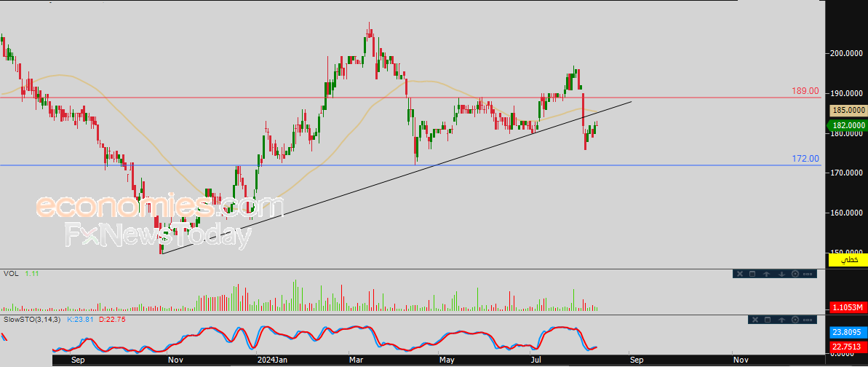Click the 170.0000 price axis label
868x367 pixels.
click(847, 173)
